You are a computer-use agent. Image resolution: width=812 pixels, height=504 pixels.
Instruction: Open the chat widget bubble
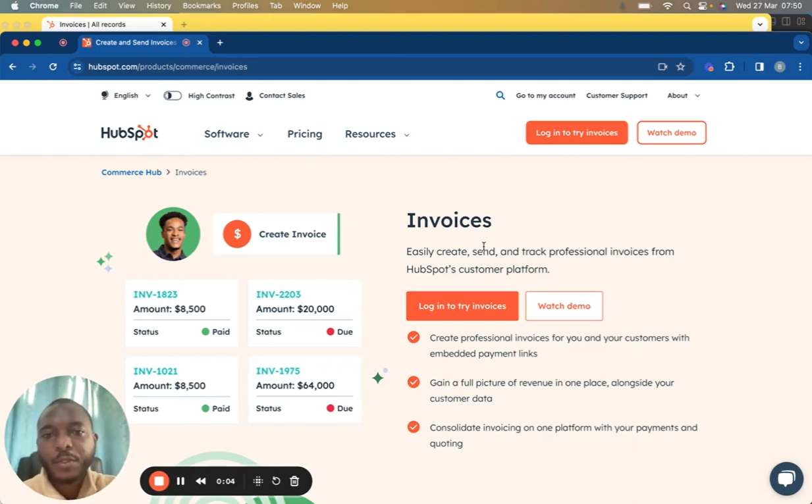(786, 478)
